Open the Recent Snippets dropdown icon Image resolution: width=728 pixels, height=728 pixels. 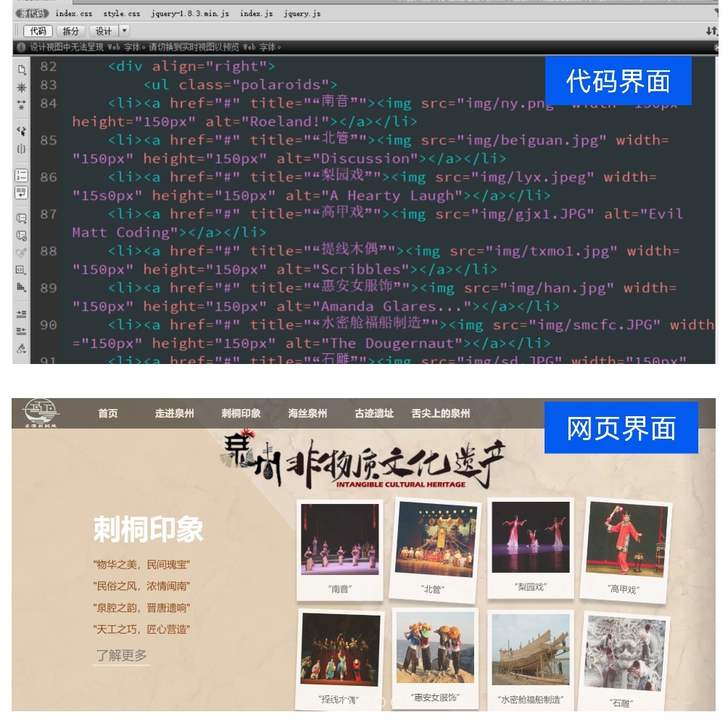tap(22, 270)
